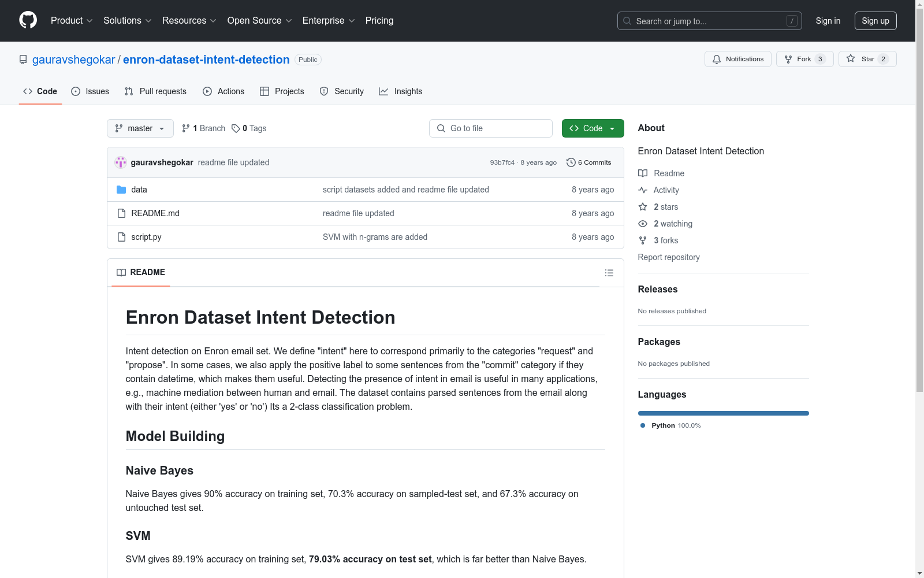
Task: Click the Go to file search box
Action: [491, 128]
